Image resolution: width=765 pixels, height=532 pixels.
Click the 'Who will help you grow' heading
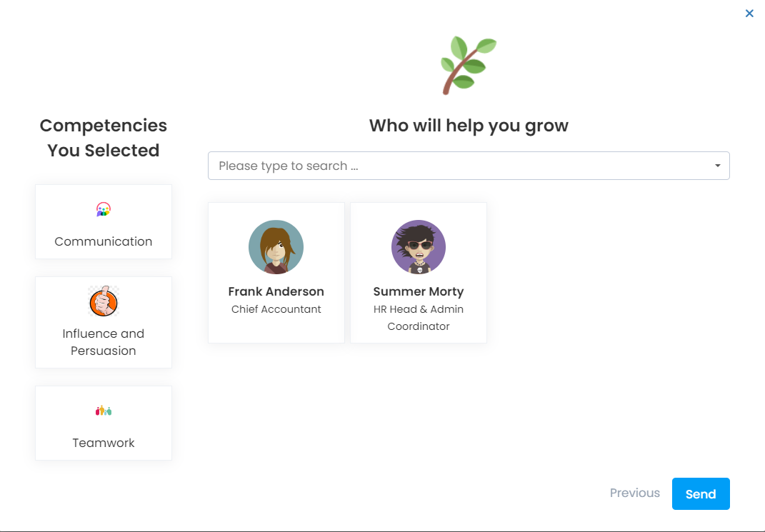(469, 126)
